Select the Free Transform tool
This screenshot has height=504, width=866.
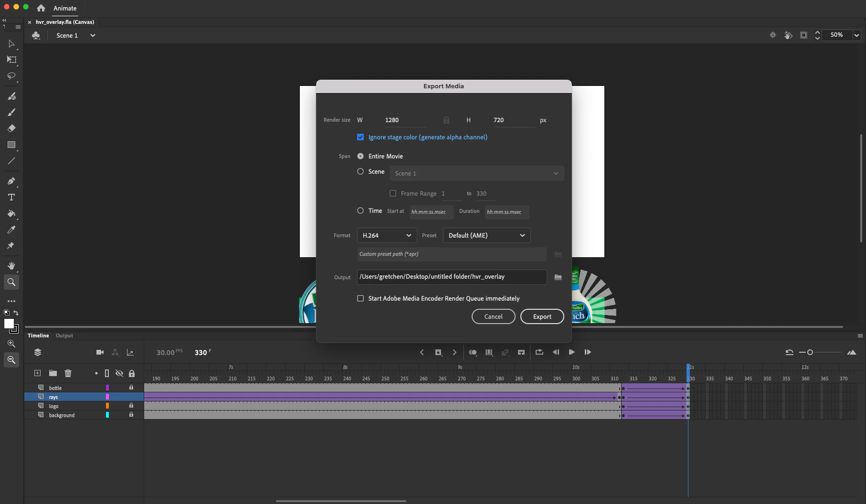click(x=11, y=60)
